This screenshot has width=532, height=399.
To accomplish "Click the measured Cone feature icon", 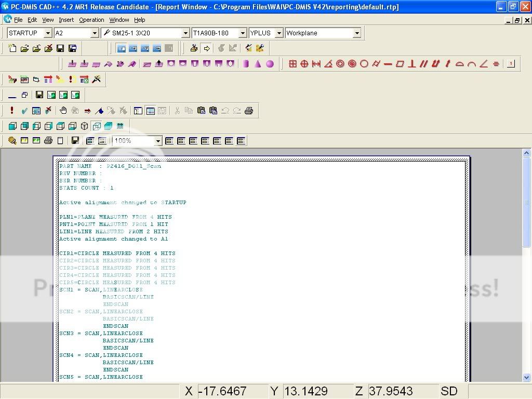I will point(257,63).
